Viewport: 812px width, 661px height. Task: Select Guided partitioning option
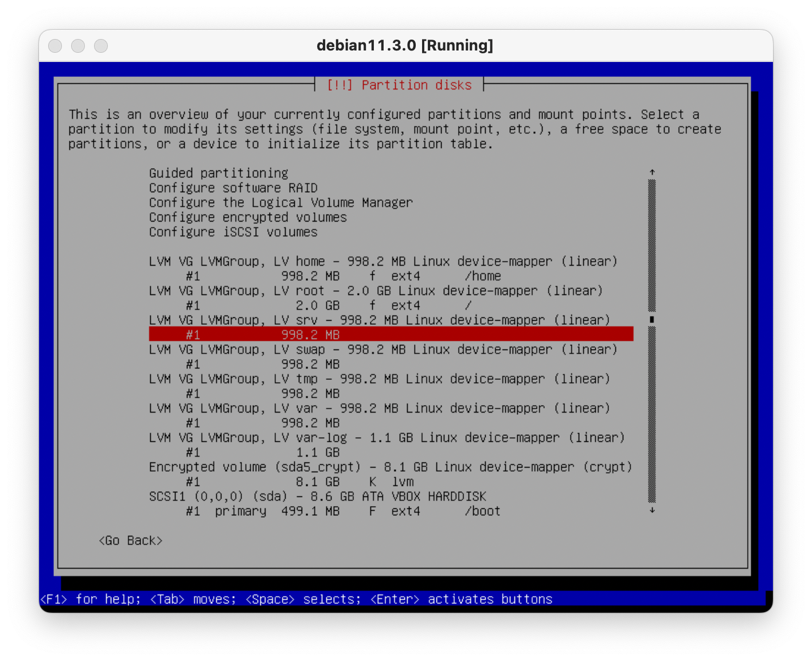(x=218, y=173)
